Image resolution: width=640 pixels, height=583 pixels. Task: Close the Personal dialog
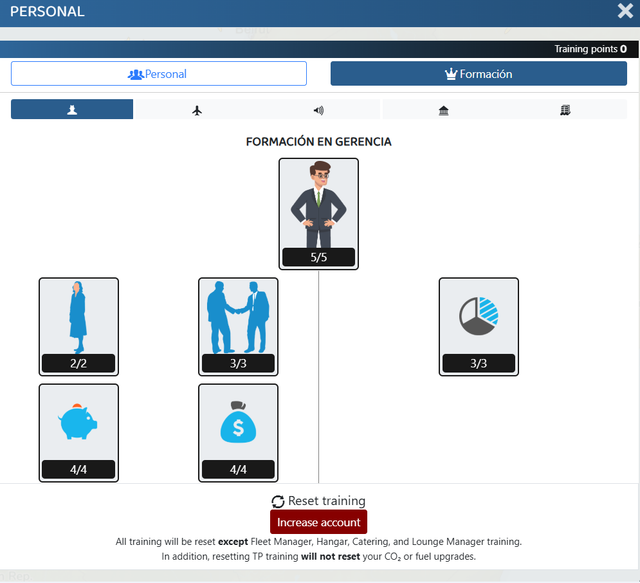(625, 11)
